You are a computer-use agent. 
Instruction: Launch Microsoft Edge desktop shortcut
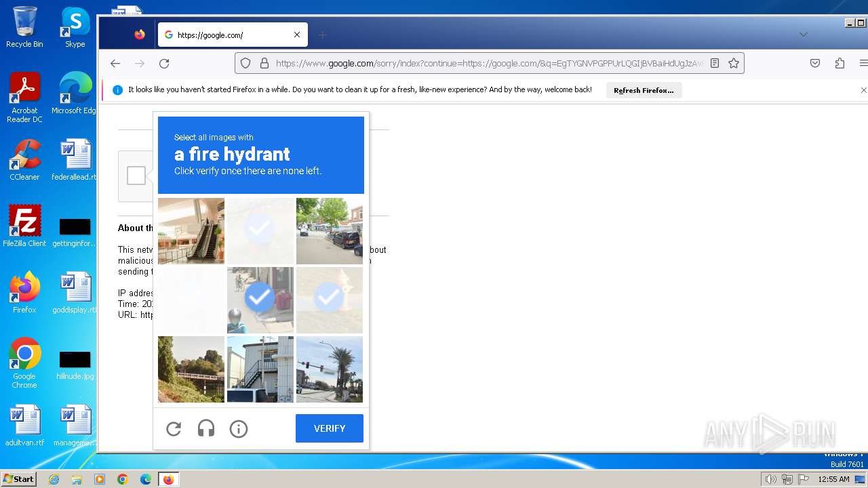pyautogui.click(x=75, y=94)
